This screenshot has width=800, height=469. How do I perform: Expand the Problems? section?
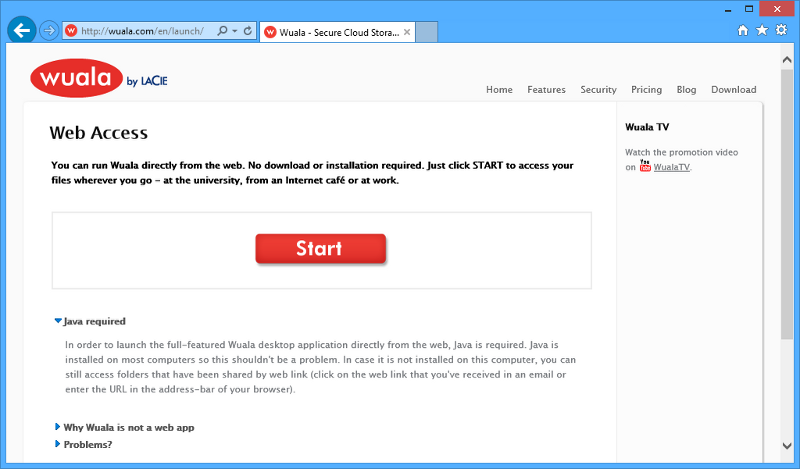pos(87,444)
